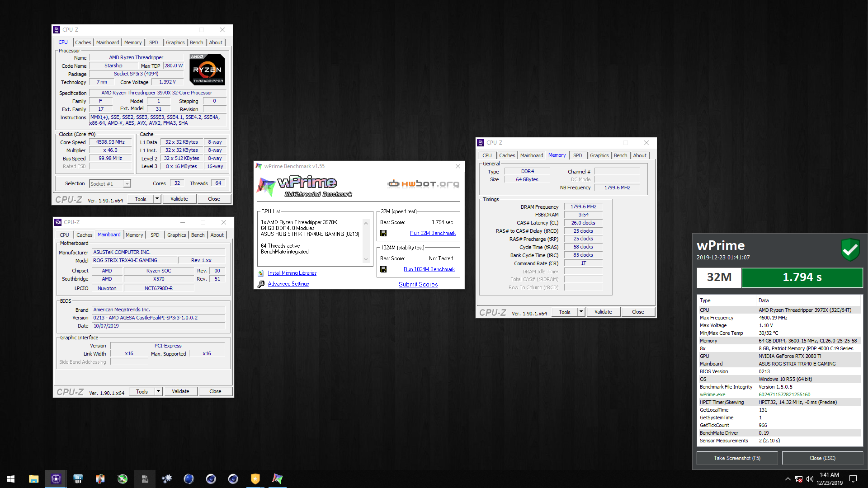The image size is (868, 488).
Task: Click the volume icon in system tray
Action: (x=809, y=479)
